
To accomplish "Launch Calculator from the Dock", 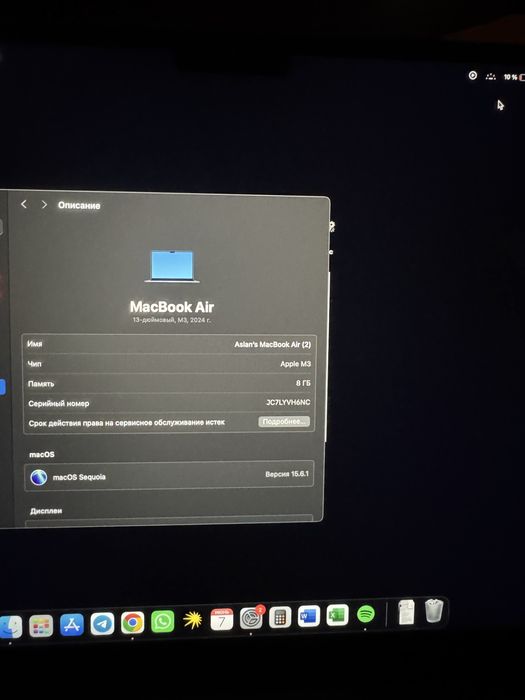I will (280, 617).
